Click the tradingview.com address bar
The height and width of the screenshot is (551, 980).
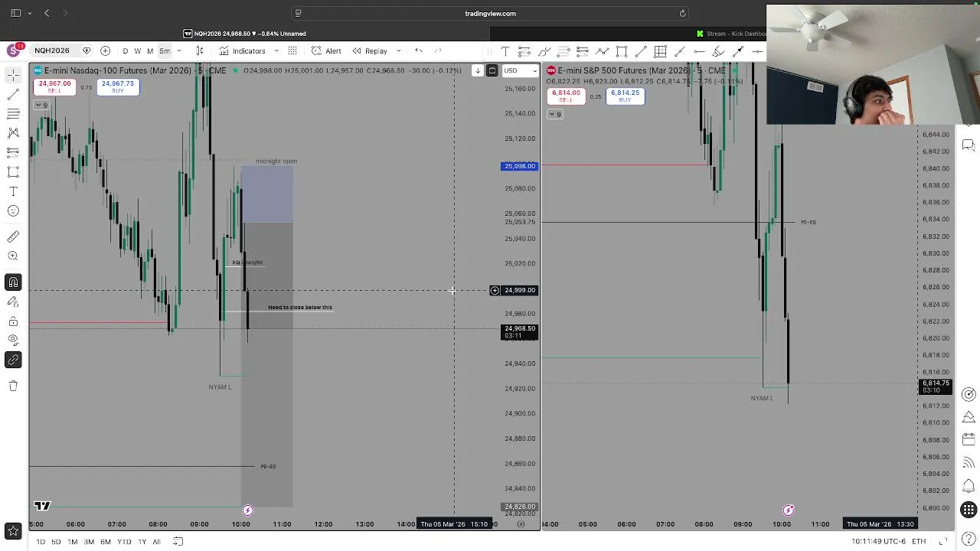point(490,13)
